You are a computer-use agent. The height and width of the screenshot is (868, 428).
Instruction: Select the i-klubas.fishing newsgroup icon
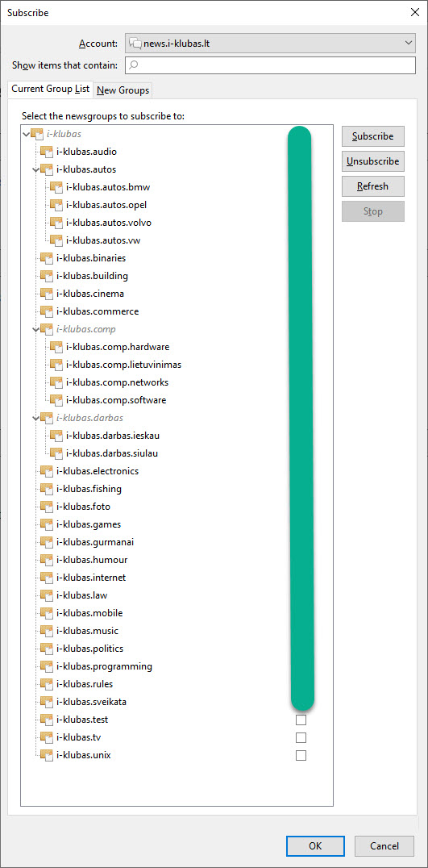(47, 489)
